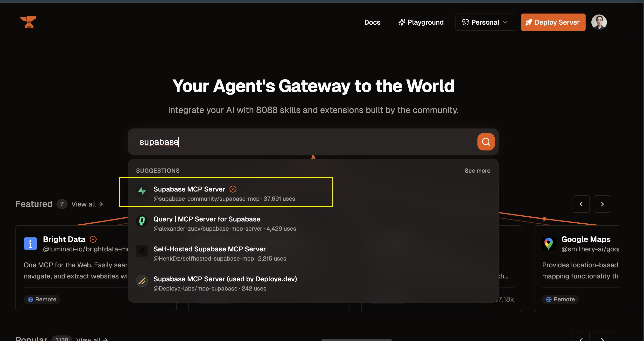Viewport: 644px width, 341px height.
Task: Click the verified badge beside Supabase MCP Server
Action: tap(233, 189)
